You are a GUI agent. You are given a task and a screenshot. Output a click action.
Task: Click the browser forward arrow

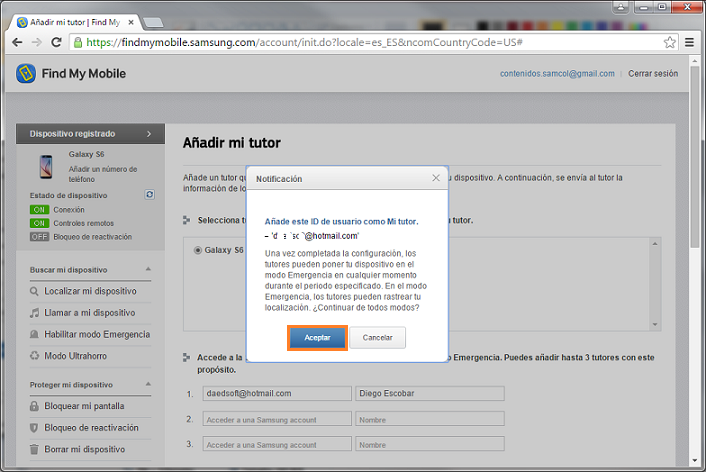pos(36,42)
